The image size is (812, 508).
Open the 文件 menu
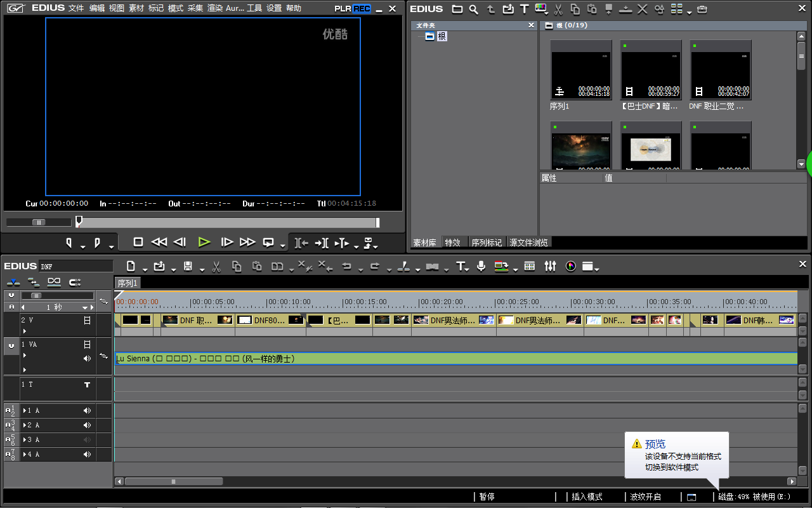pos(76,8)
